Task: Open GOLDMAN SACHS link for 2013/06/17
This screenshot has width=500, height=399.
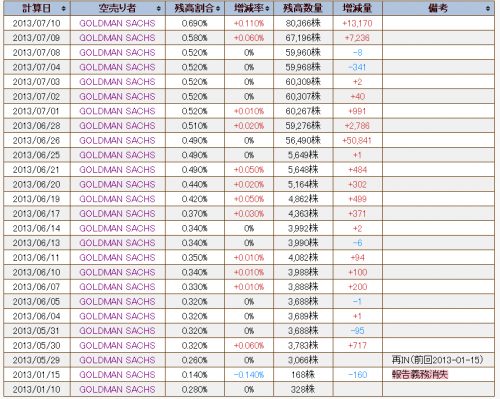Action: pyautogui.click(x=117, y=214)
